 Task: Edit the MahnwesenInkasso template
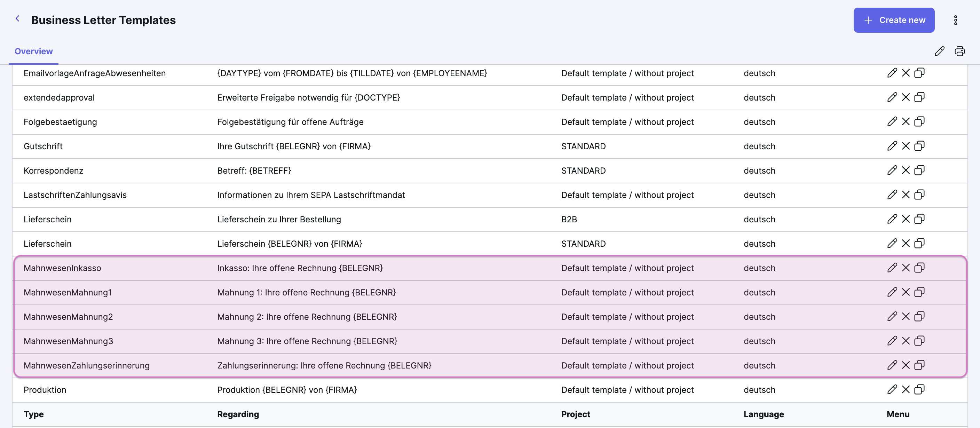892,268
